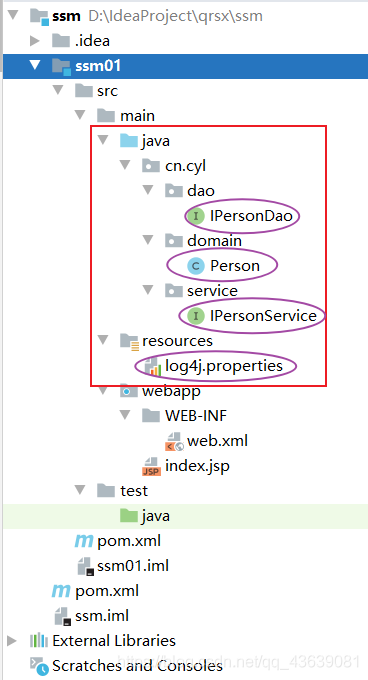Click the cn.cyl package icon
Image resolution: width=368 pixels, height=680 pixels.
coord(151,166)
